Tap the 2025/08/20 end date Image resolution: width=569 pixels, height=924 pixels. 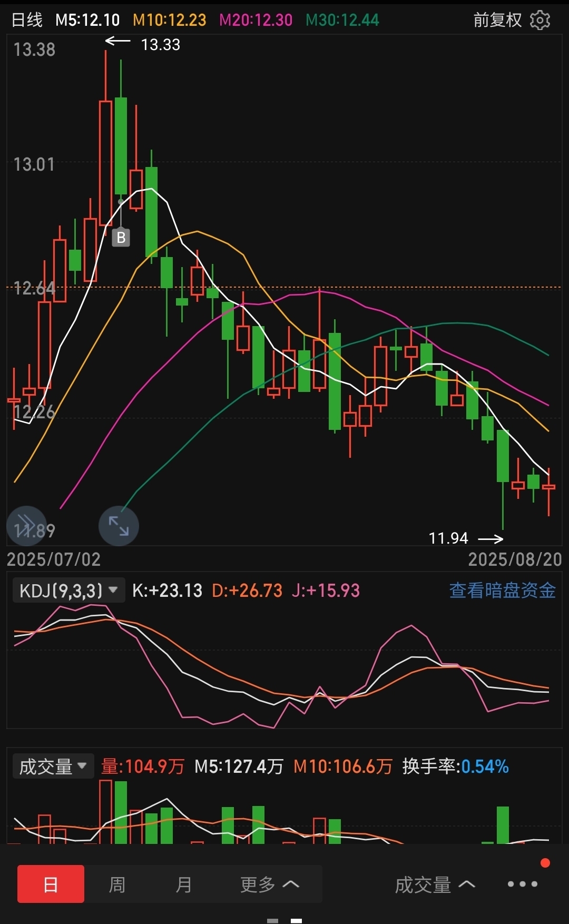[515, 559]
